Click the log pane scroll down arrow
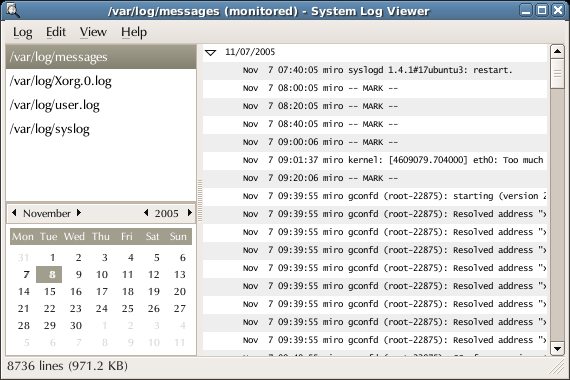The height and width of the screenshot is (380, 570). coord(557,349)
